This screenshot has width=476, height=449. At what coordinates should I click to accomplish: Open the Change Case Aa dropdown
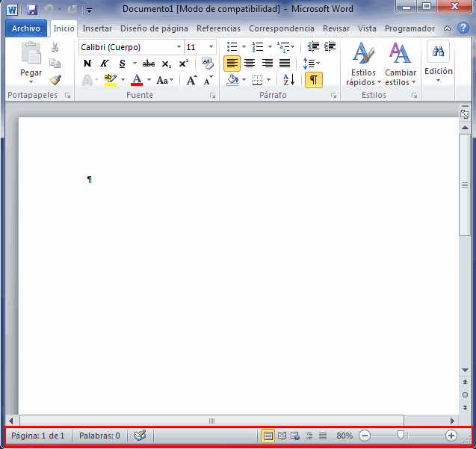point(165,80)
